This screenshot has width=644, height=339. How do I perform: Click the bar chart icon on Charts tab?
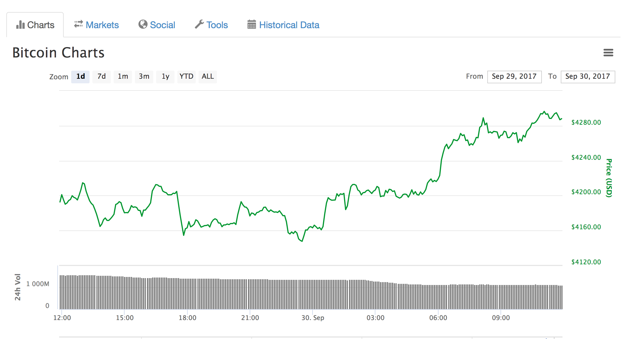click(20, 25)
